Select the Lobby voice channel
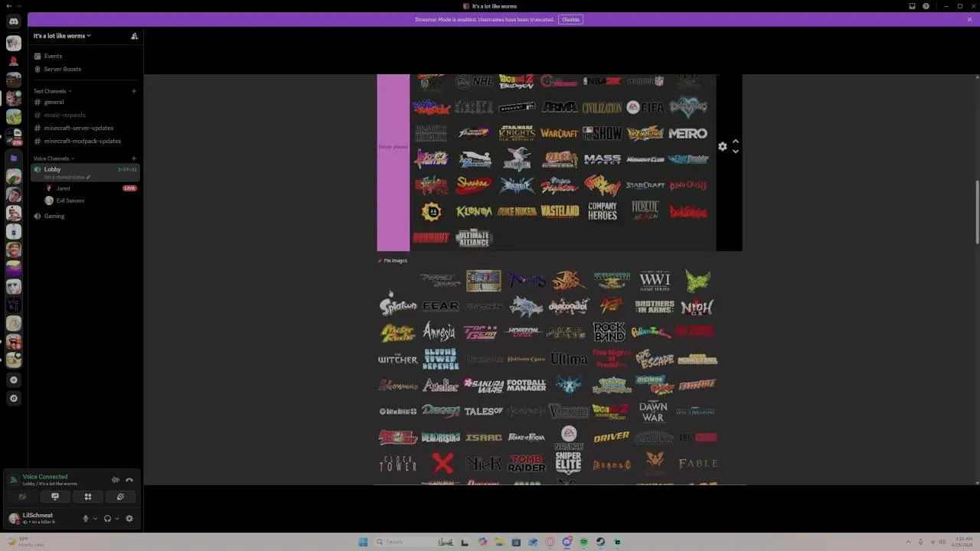980x551 pixels. pos(85,172)
